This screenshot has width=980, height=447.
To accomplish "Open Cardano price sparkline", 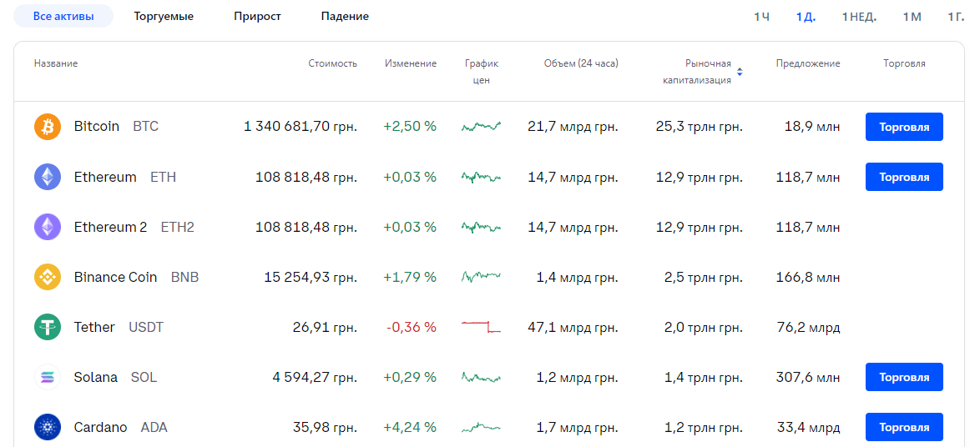I will (x=482, y=428).
